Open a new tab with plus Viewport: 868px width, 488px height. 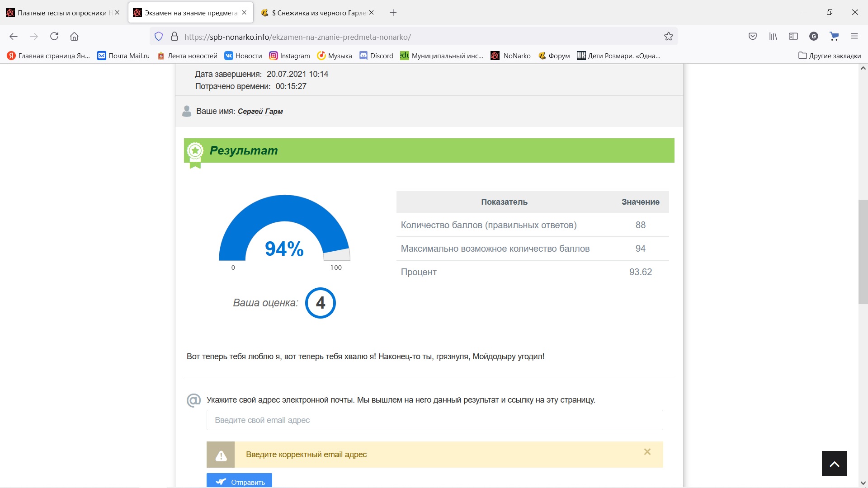pyautogui.click(x=393, y=13)
